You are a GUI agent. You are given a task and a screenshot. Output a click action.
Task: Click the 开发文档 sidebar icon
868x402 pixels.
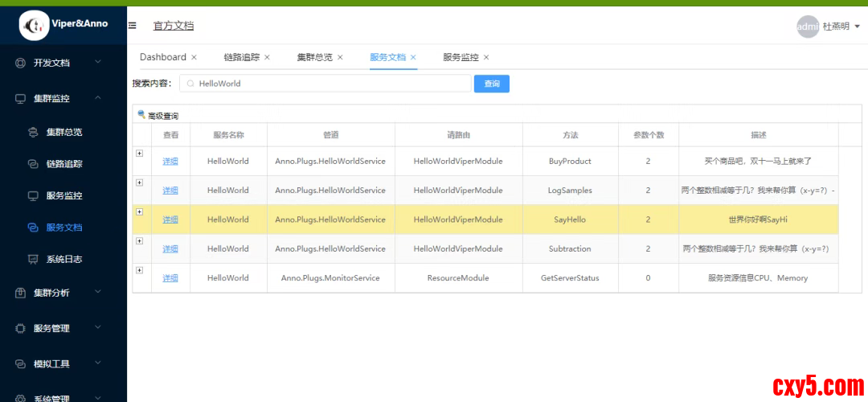[21, 63]
